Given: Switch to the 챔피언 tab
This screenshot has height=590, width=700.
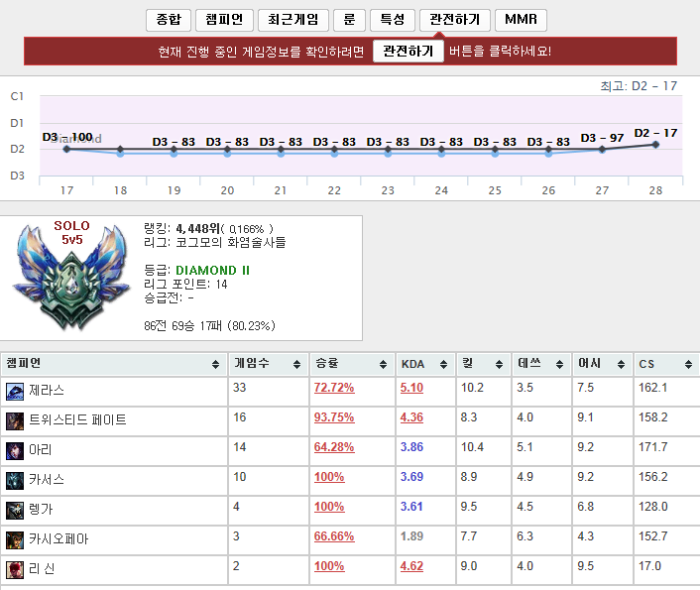Looking at the screenshot, I should 224,20.
